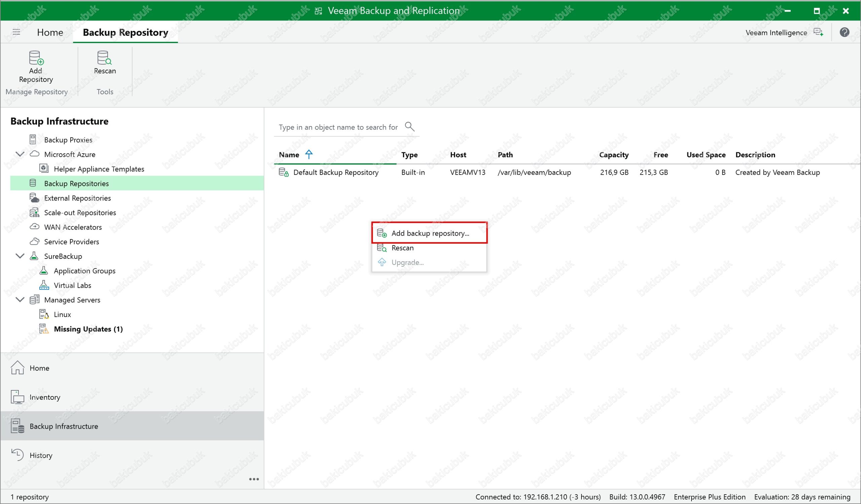Collapse the Managed Servers tree node
This screenshot has height=504, width=861.
[20, 300]
